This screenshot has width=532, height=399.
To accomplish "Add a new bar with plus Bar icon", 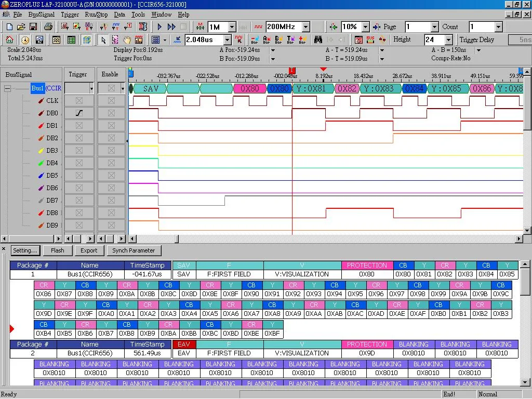I will tap(302, 39).
